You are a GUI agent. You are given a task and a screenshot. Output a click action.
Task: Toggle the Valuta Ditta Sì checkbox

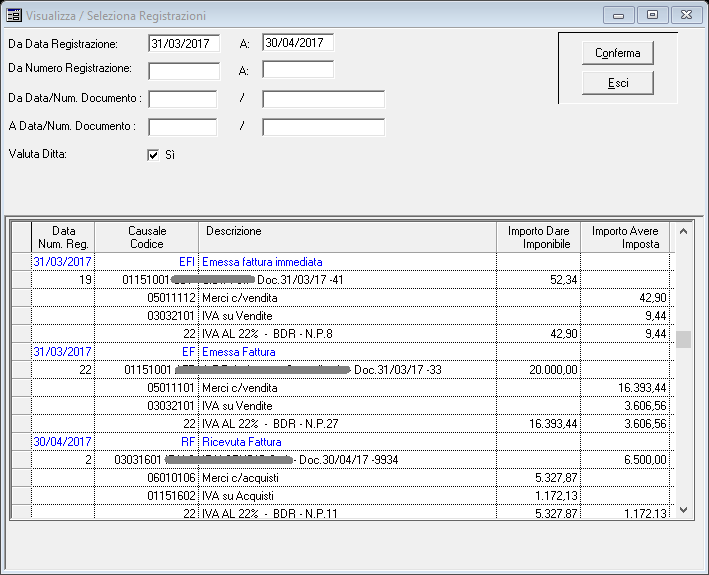[153, 155]
